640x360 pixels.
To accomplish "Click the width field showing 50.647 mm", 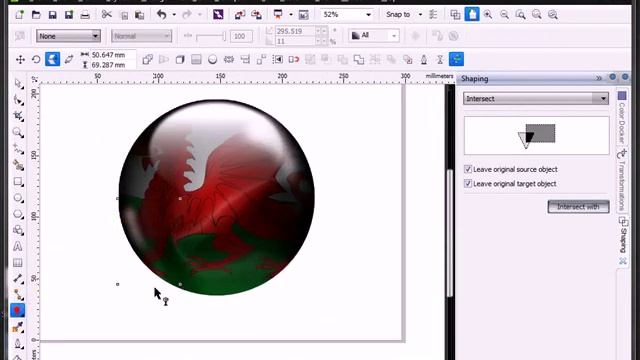I will tap(109, 55).
